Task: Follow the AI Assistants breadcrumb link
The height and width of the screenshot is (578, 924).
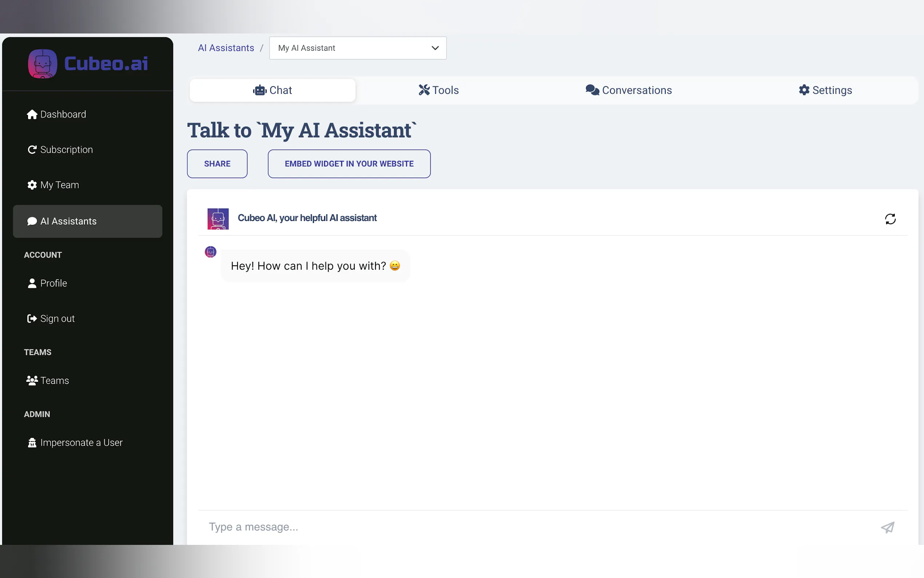Action: 226,48
